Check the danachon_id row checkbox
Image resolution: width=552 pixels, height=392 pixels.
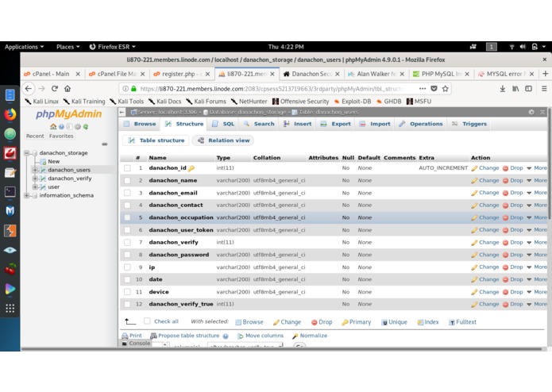coord(127,168)
